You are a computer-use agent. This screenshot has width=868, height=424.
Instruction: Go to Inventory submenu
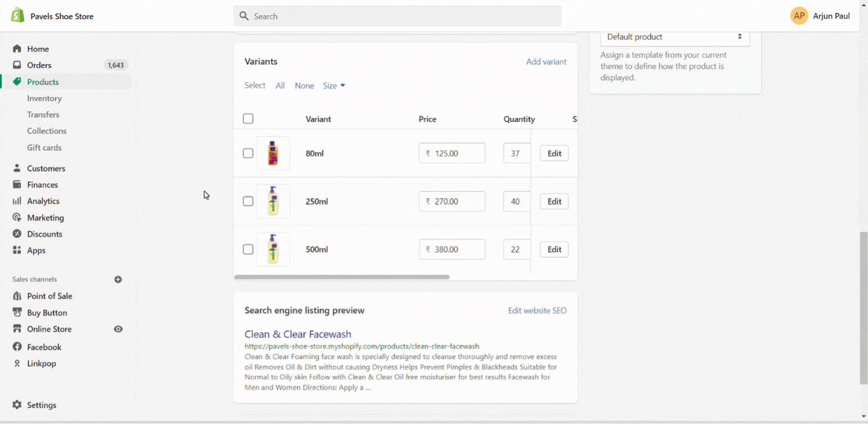click(44, 98)
